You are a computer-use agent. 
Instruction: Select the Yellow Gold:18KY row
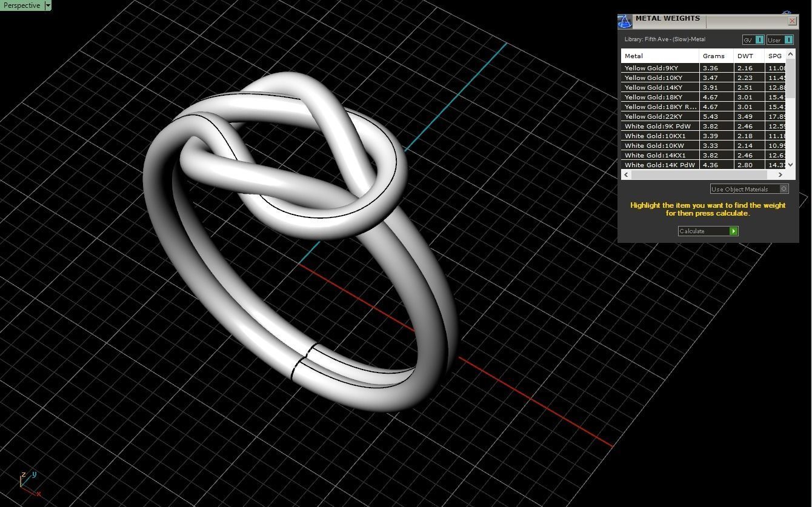click(x=704, y=97)
